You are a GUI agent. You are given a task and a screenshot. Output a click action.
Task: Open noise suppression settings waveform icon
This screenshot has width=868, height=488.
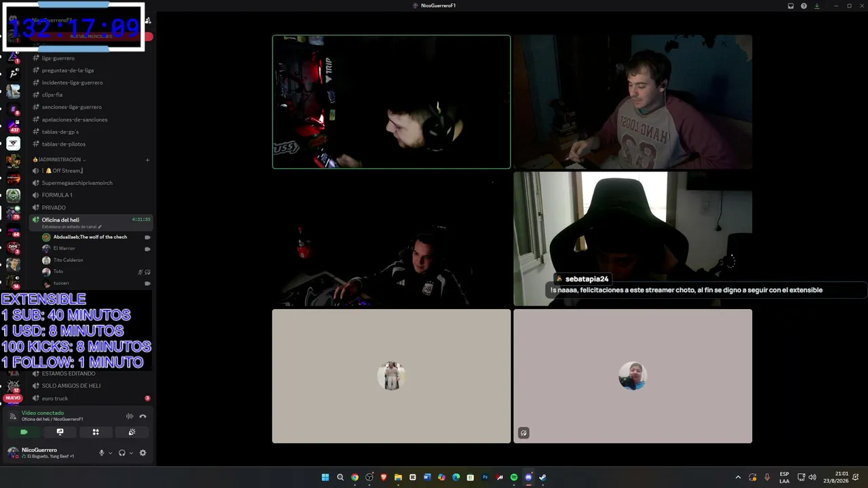[130, 416]
